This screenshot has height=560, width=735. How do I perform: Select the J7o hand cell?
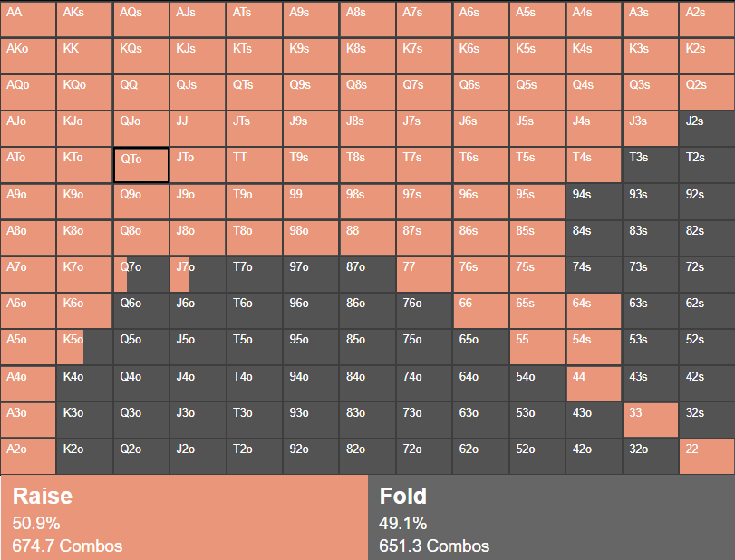(198, 274)
